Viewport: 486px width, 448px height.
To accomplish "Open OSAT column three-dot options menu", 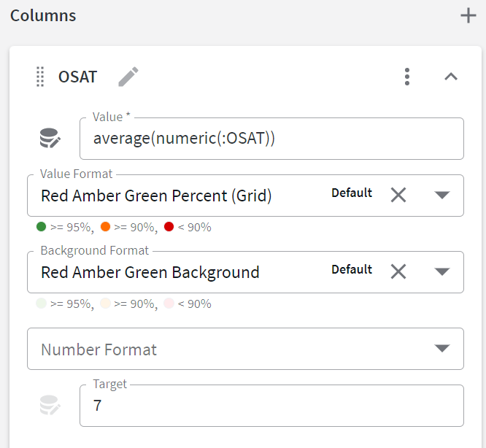I will tap(407, 77).
